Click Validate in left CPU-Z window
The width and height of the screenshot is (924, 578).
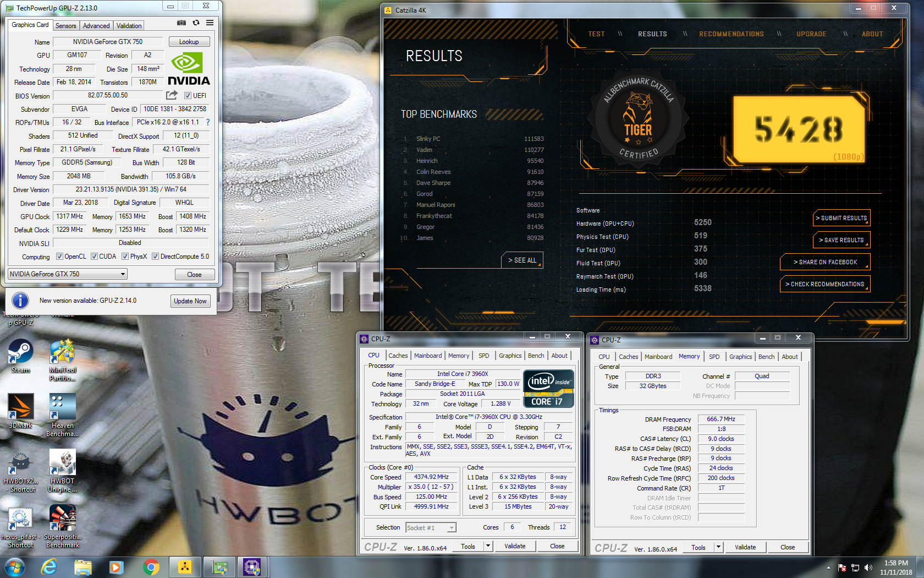[515, 546]
